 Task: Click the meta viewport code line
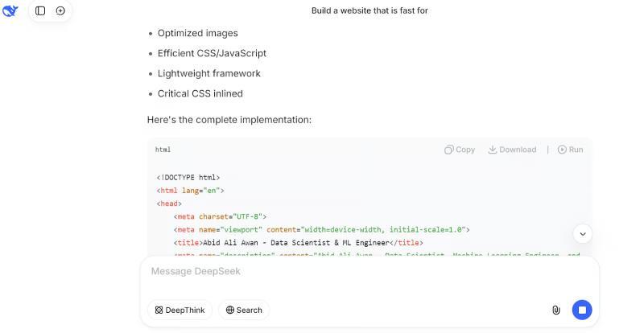[x=321, y=229]
